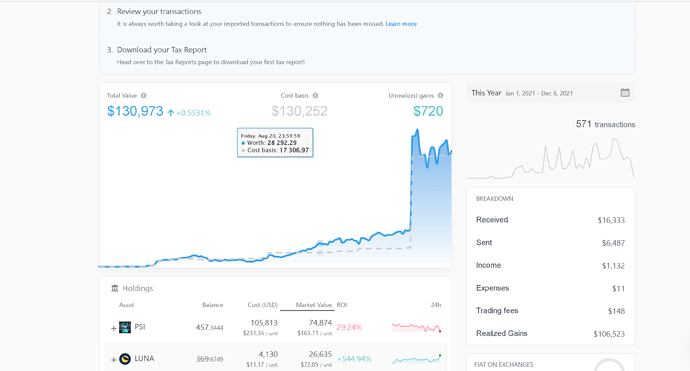Click the Unrealized gains info icon
This screenshot has width=690, height=371.
[x=440, y=96]
